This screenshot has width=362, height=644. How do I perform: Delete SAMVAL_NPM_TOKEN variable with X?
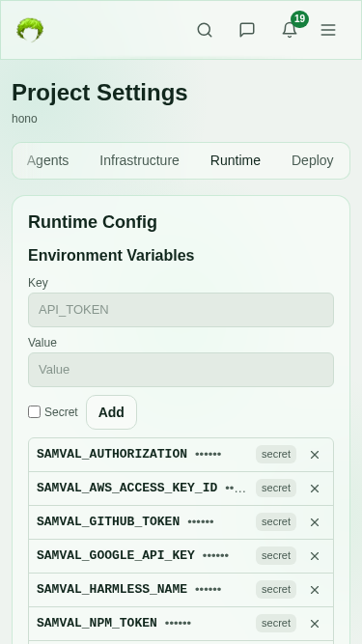tap(315, 623)
